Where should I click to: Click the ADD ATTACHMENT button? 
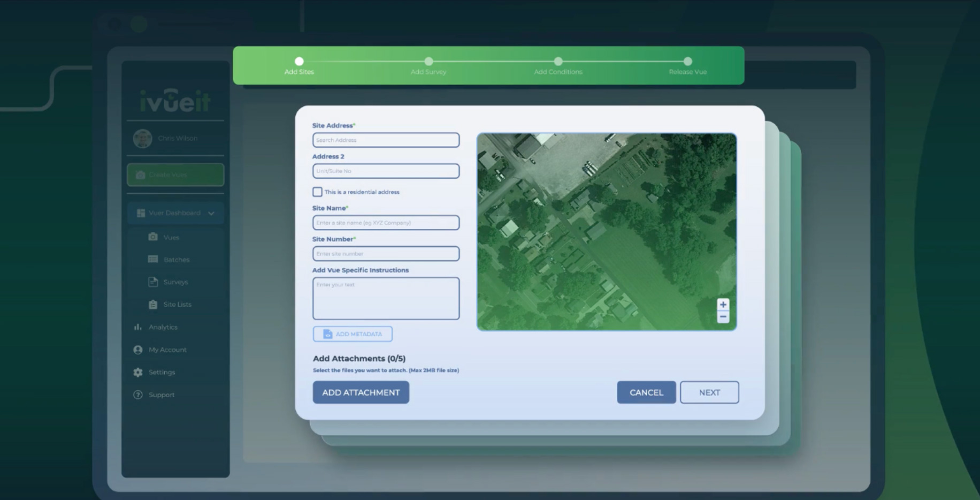click(361, 392)
